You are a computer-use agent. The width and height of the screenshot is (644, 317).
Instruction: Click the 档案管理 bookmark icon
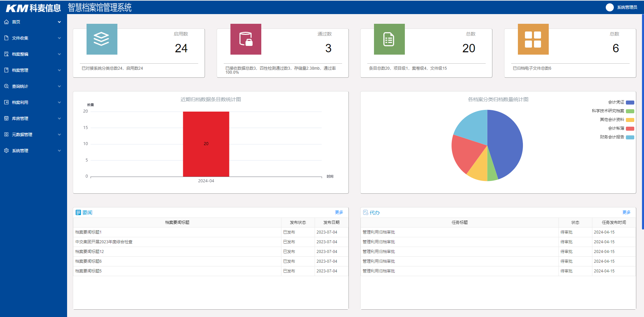tap(6, 70)
